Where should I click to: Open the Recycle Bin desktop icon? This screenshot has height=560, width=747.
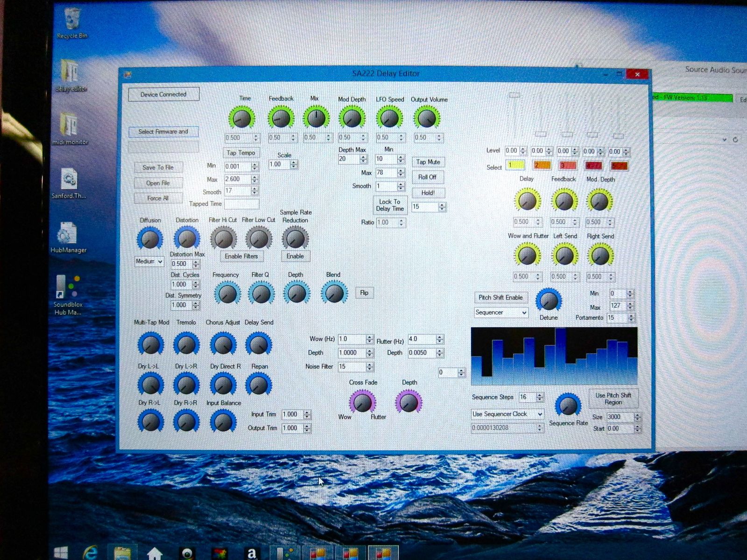72,23
